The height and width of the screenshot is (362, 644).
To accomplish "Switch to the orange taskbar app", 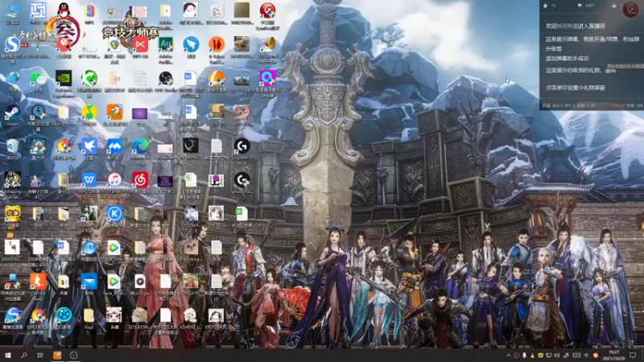I will 57,355.
